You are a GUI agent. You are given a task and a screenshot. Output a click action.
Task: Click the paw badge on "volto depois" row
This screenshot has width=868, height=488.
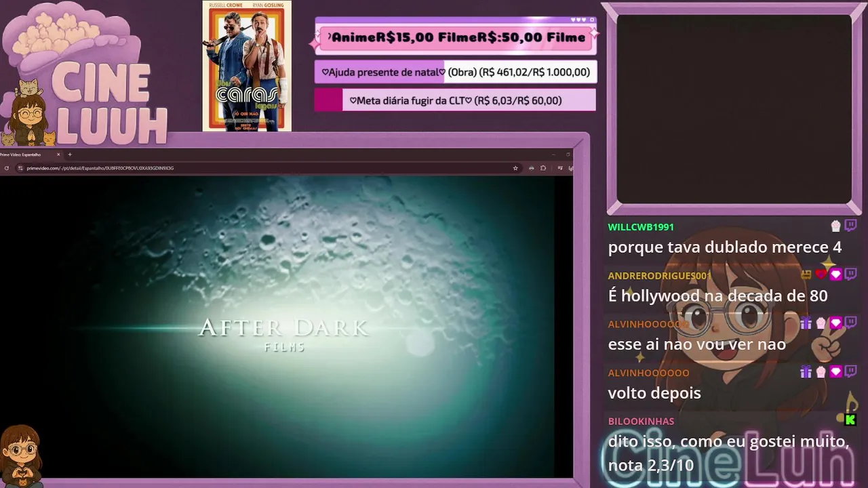821,371
